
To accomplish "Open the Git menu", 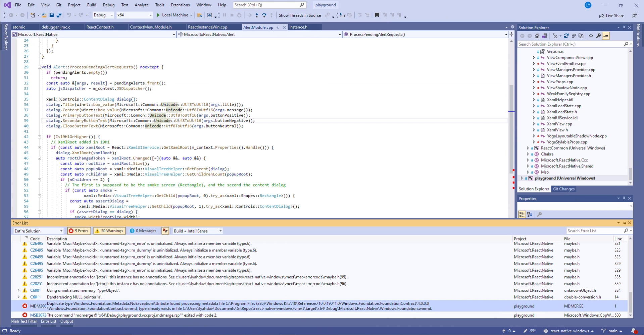I will coord(59,5).
